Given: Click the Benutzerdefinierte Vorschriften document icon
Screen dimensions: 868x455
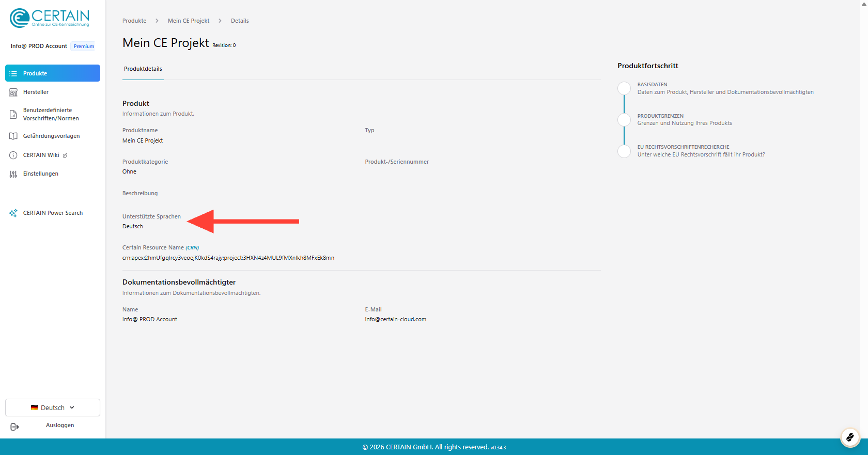Looking at the screenshot, I should pos(13,114).
